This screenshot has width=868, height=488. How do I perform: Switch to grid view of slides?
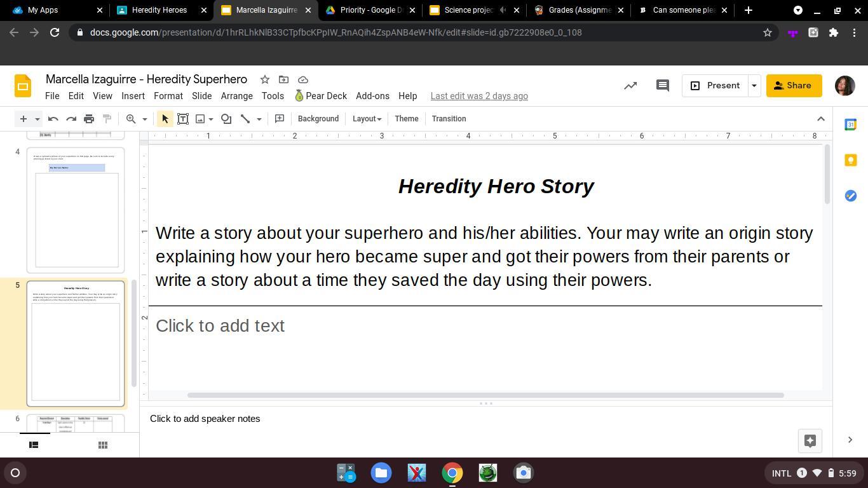[103, 445]
